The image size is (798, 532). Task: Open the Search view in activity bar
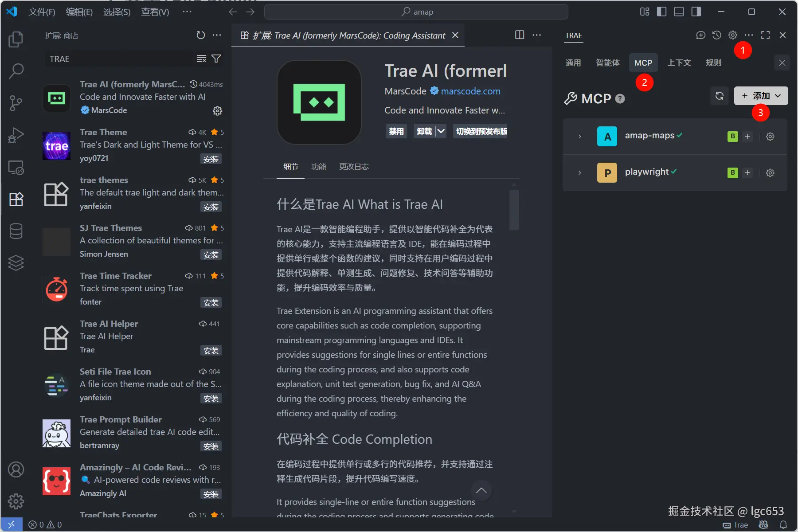16,71
